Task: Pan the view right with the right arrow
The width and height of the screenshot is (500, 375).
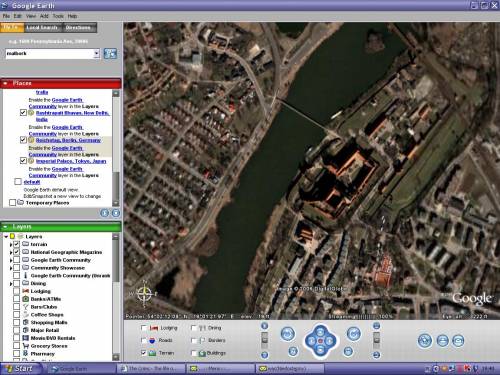Action: (x=329, y=341)
